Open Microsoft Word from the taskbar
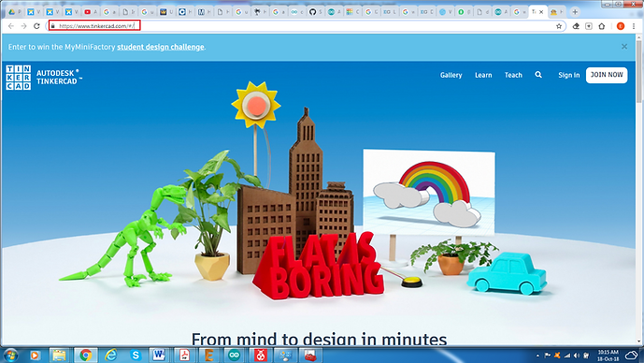 pos(159,355)
